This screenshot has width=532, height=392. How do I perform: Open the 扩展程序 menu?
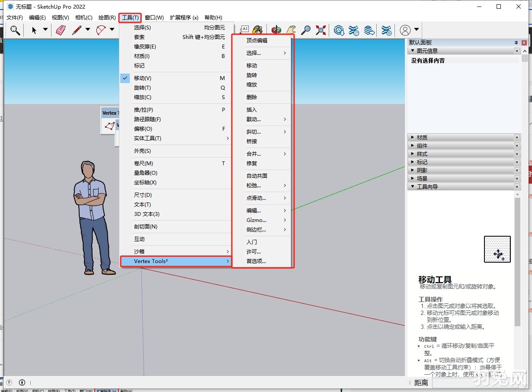(183, 17)
